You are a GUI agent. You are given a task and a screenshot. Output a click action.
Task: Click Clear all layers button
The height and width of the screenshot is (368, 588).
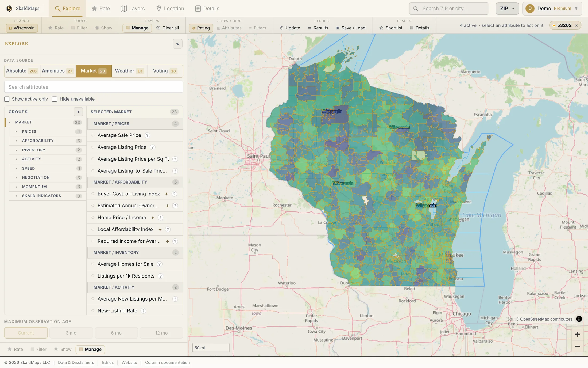[x=168, y=28]
